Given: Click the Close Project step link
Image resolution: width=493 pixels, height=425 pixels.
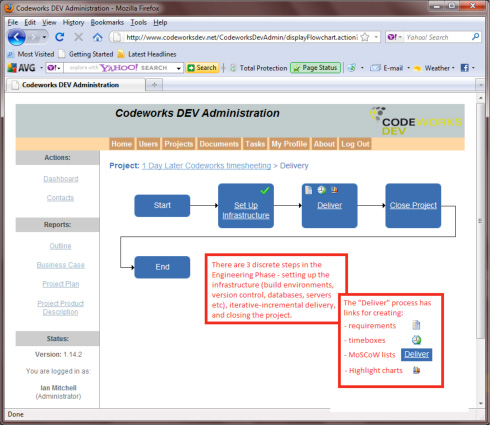Looking at the screenshot, I should (x=413, y=205).
